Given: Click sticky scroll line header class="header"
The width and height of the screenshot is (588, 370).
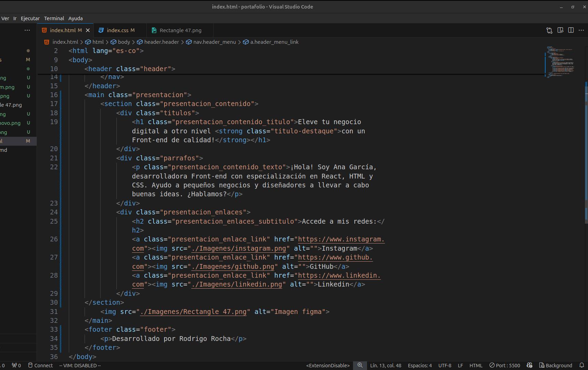Looking at the screenshot, I should [130, 69].
